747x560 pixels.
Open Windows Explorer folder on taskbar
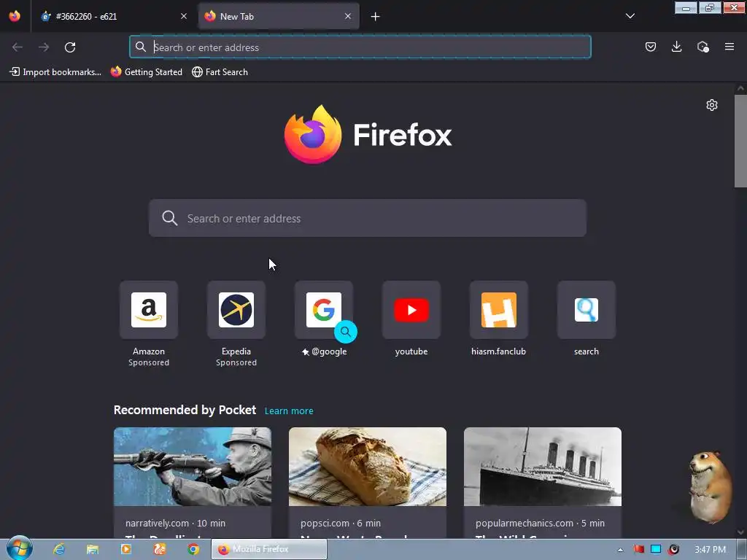[93, 549]
